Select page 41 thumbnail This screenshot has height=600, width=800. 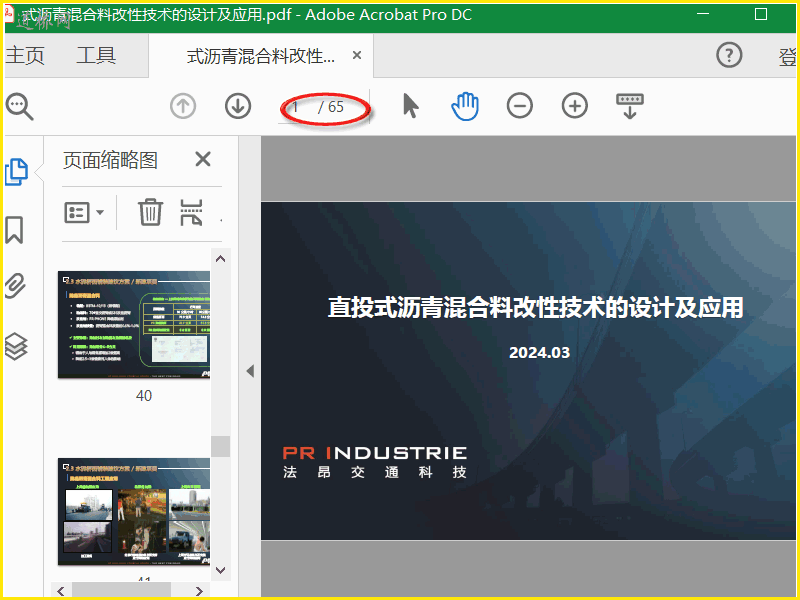(x=134, y=512)
